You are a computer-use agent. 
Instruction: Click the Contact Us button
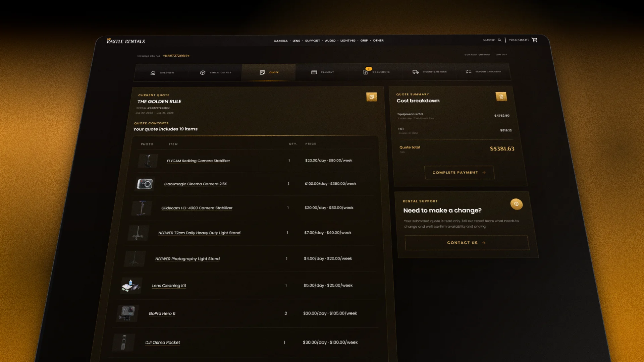467,243
